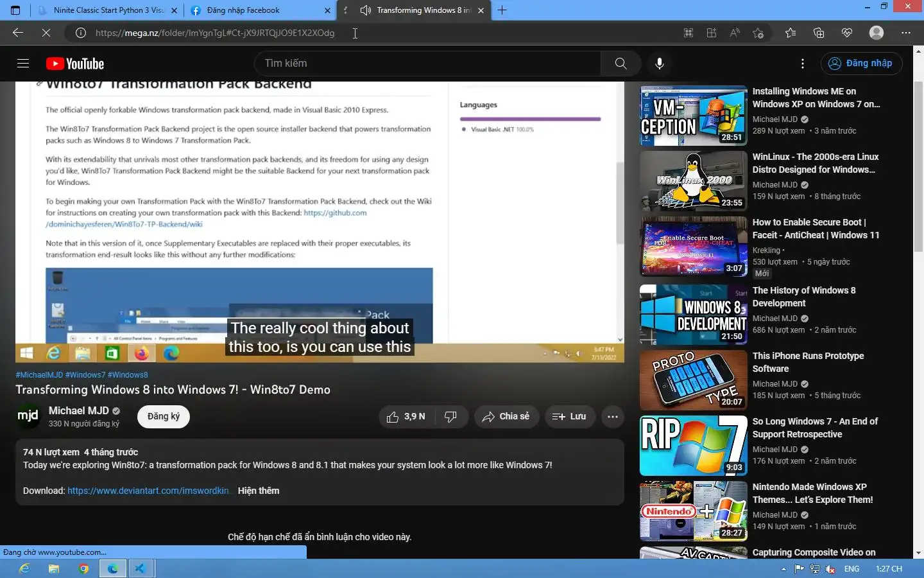This screenshot has height=578, width=924.
Task: Open the QR code icon in address bar
Action: coord(689,33)
